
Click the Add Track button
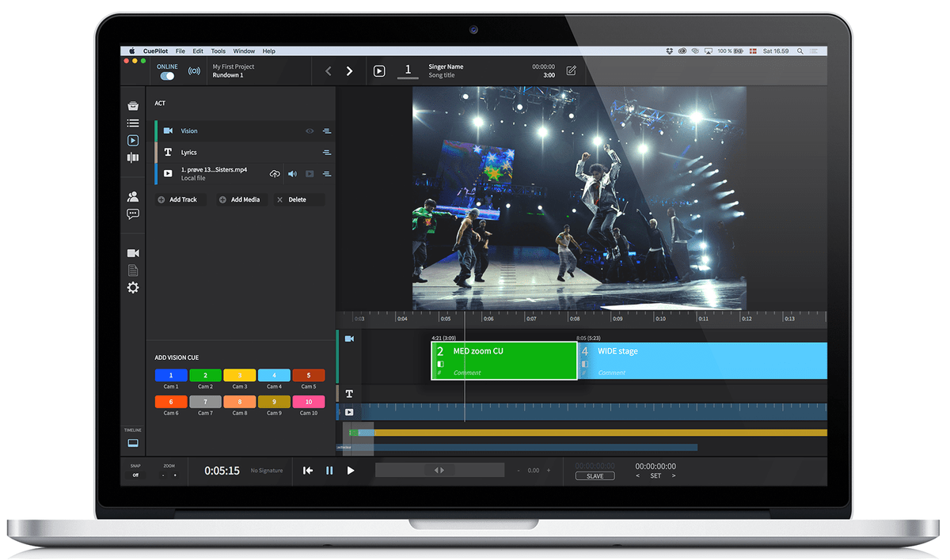click(x=180, y=199)
